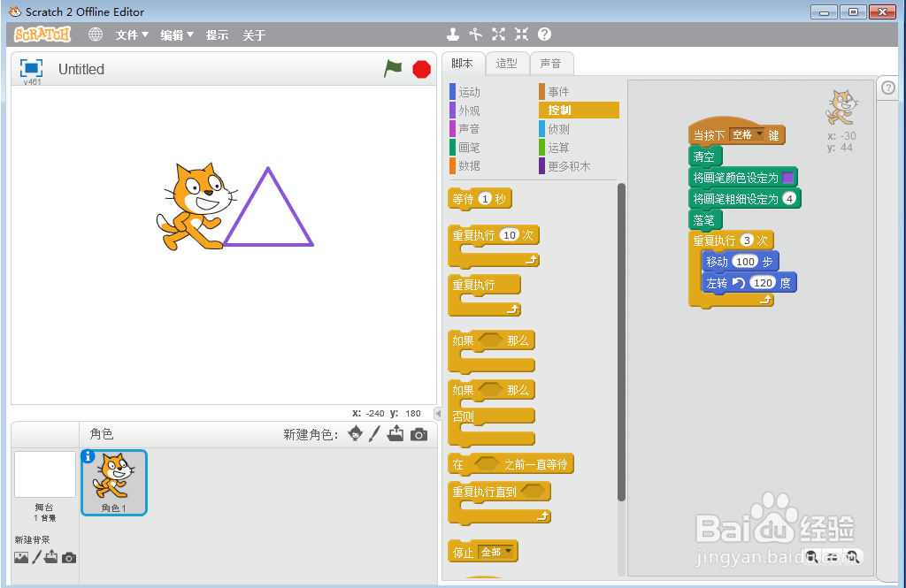This screenshot has height=588, width=906.
Task: Choose a new sprite from the library icon
Action: (355, 435)
